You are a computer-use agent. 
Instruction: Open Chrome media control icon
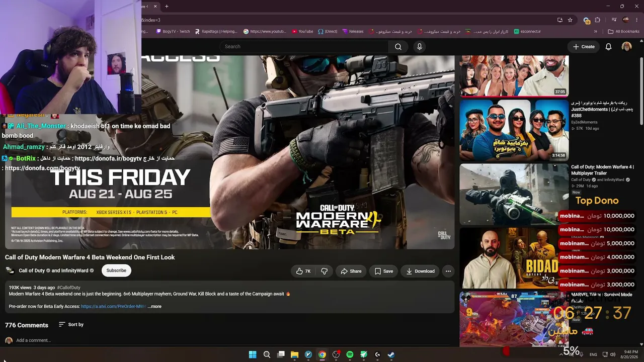(x=614, y=20)
